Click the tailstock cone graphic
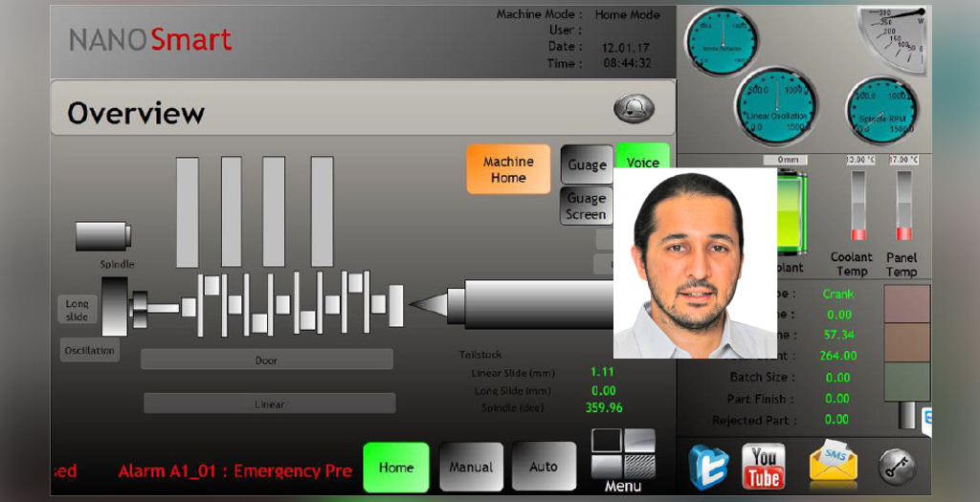This screenshot has height=502, width=980. (x=429, y=304)
